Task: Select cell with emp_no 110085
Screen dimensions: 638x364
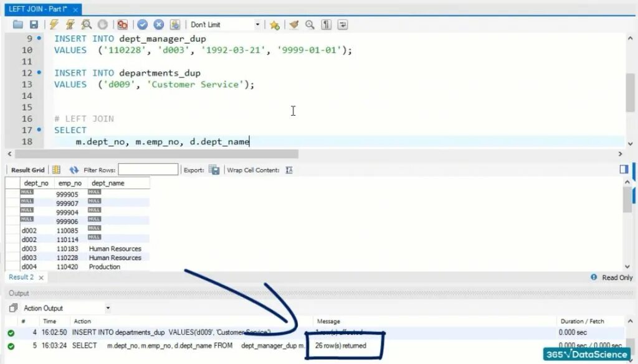Action: (x=70, y=230)
